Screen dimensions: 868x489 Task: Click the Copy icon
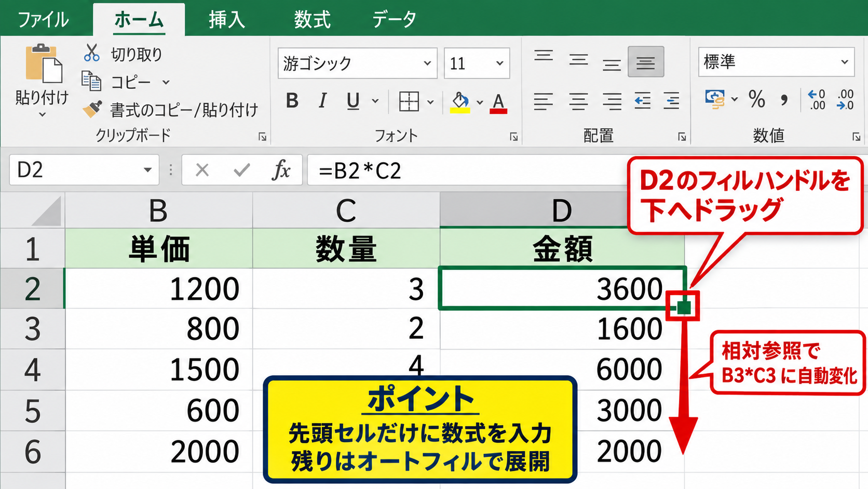[91, 82]
